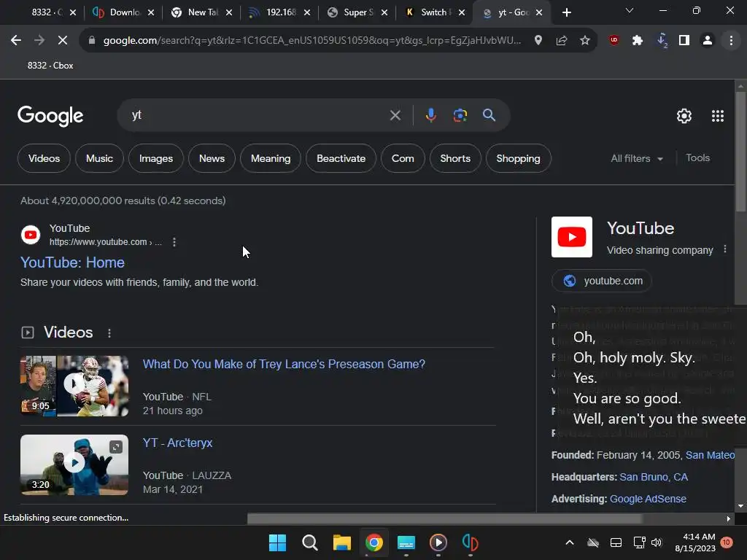Click the Google logo

point(50,116)
